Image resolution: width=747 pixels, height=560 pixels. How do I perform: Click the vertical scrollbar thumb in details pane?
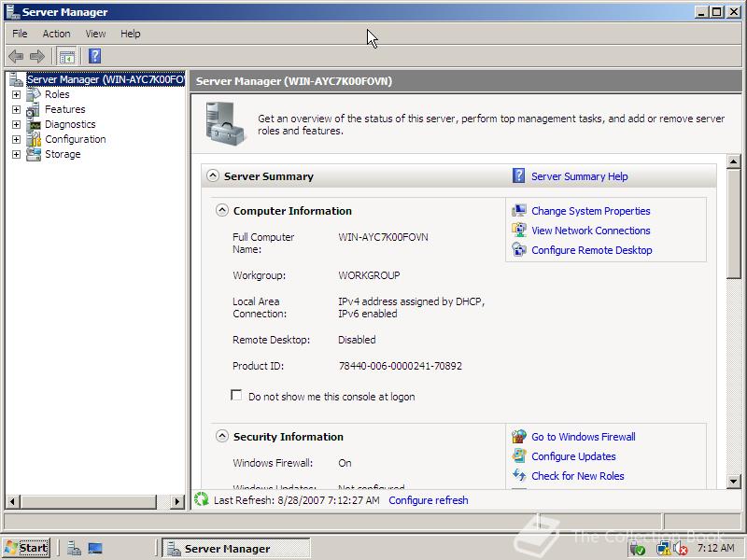[734, 224]
